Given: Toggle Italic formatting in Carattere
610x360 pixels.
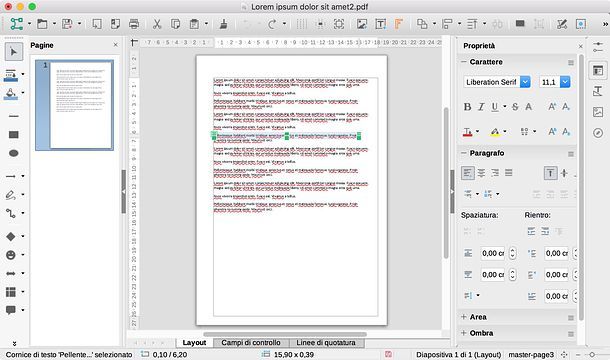Looking at the screenshot, I should pos(481,107).
